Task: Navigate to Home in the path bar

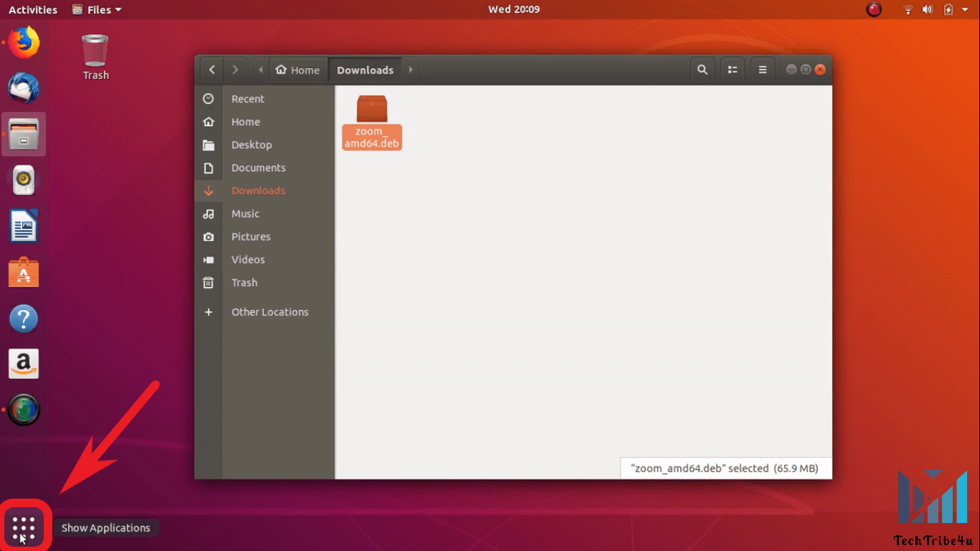Action: pyautogui.click(x=297, y=70)
